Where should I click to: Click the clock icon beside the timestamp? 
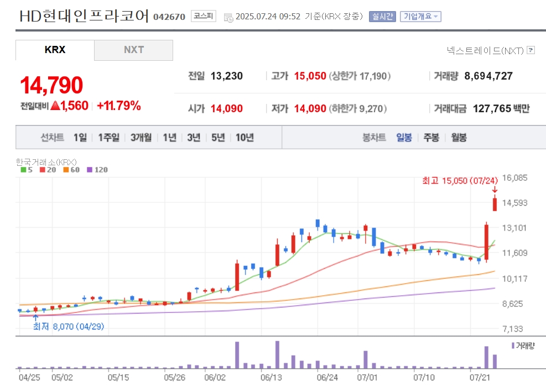[x=228, y=17]
